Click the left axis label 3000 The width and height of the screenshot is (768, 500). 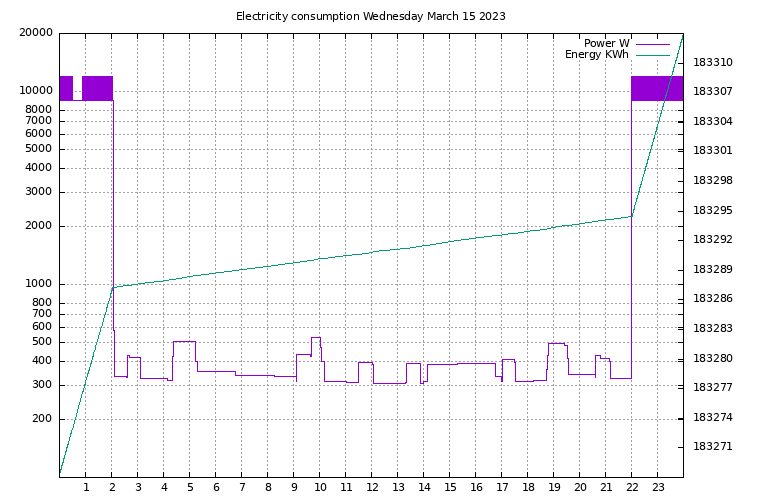[x=39, y=191]
